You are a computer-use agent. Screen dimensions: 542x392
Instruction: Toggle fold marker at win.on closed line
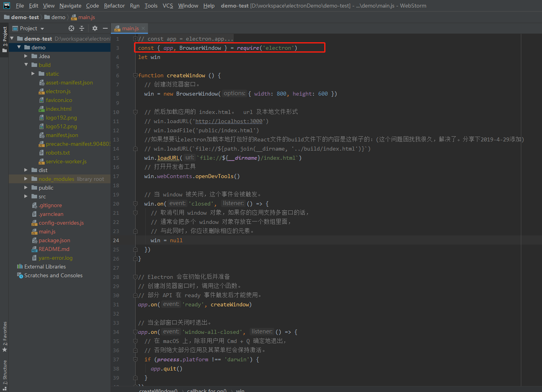pyautogui.click(x=135, y=204)
